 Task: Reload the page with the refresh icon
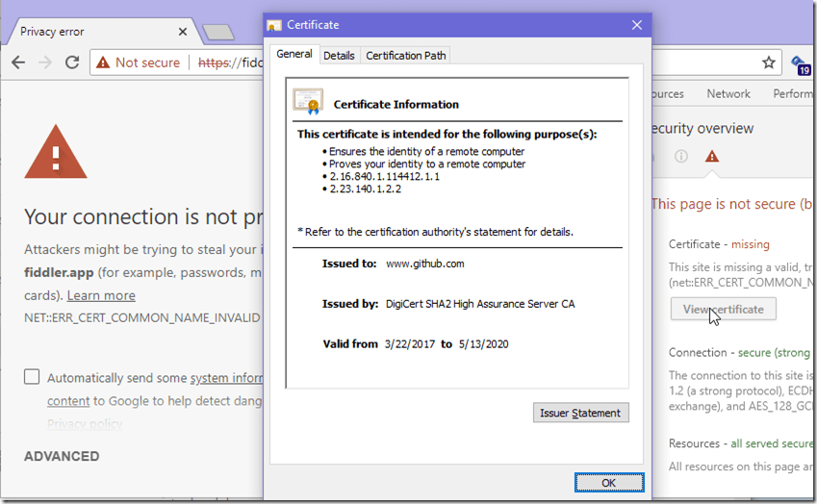72,63
